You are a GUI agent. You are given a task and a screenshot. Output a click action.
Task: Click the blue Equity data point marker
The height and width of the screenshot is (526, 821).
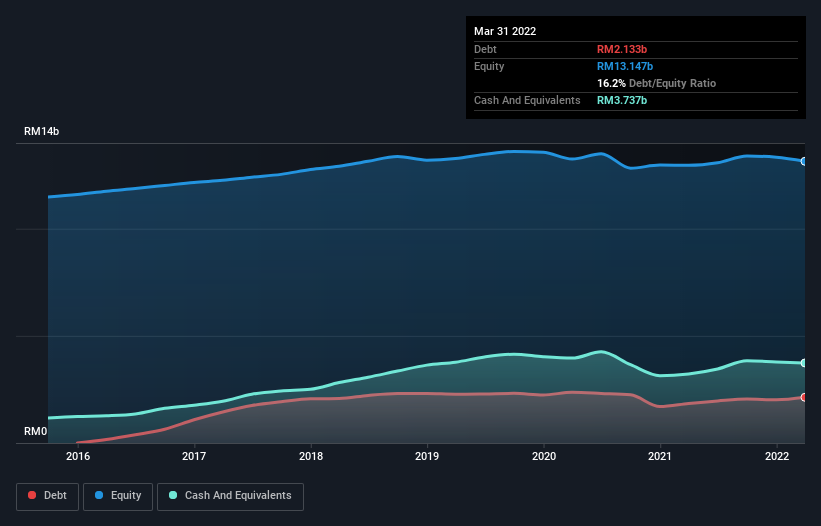[x=804, y=161]
